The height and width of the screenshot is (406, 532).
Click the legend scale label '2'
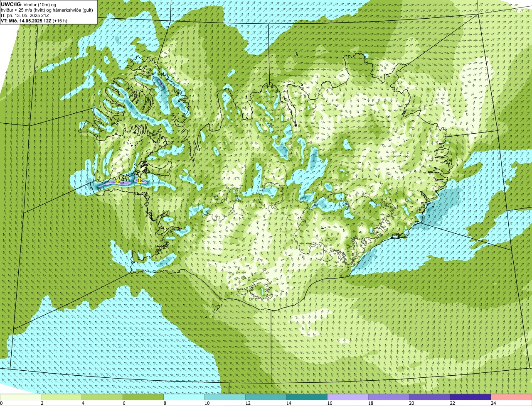click(42, 403)
